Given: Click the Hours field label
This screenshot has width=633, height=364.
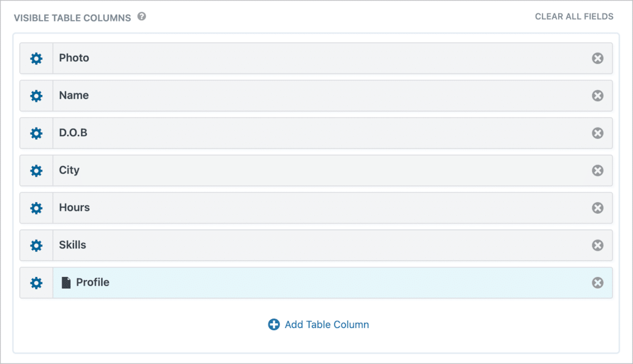Looking at the screenshot, I should click(x=74, y=208).
